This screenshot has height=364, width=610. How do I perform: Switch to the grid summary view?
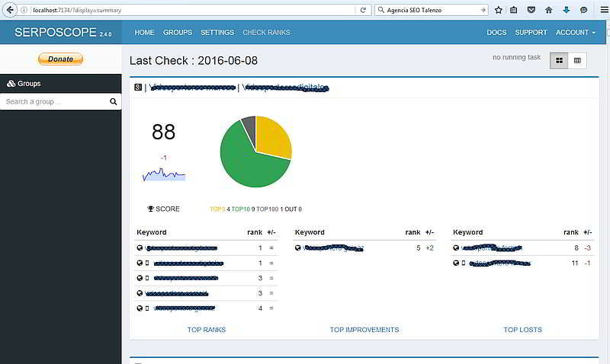(559, 60)
